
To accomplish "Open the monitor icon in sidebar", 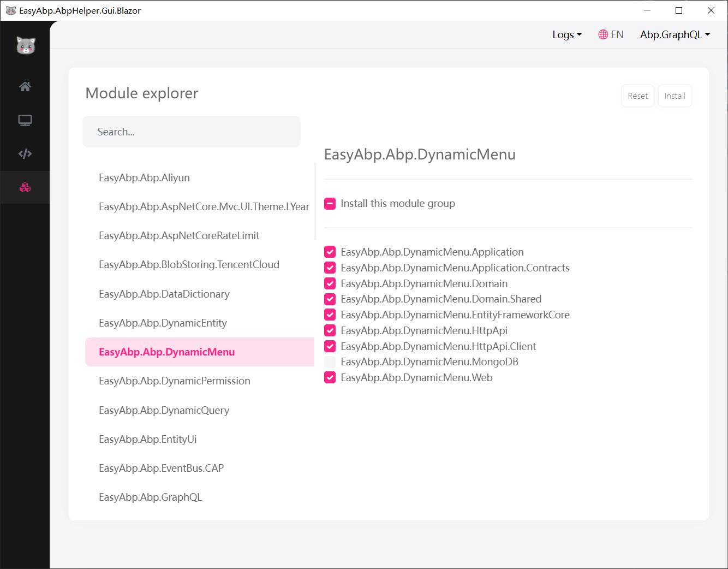I will click(x=25, y=120).
